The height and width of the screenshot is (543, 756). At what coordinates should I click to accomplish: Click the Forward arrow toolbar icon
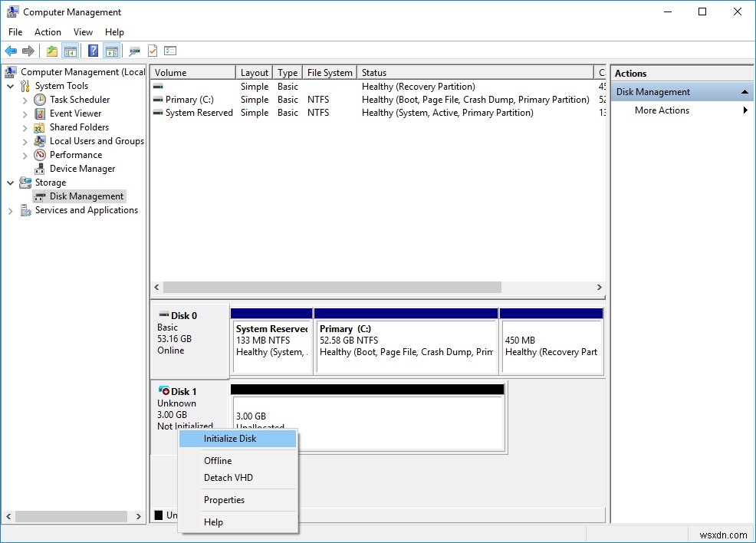pyautogui.click(x=28, y=51)
